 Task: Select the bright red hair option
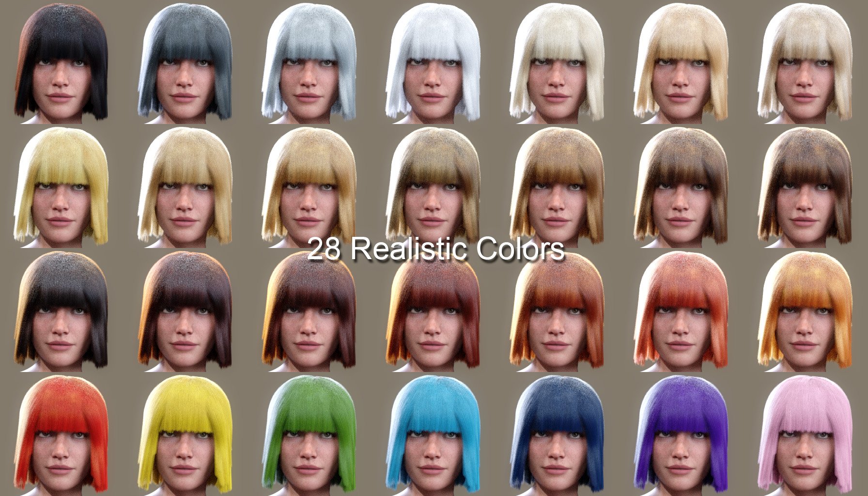pyautogui.click(x=62, y=436)
